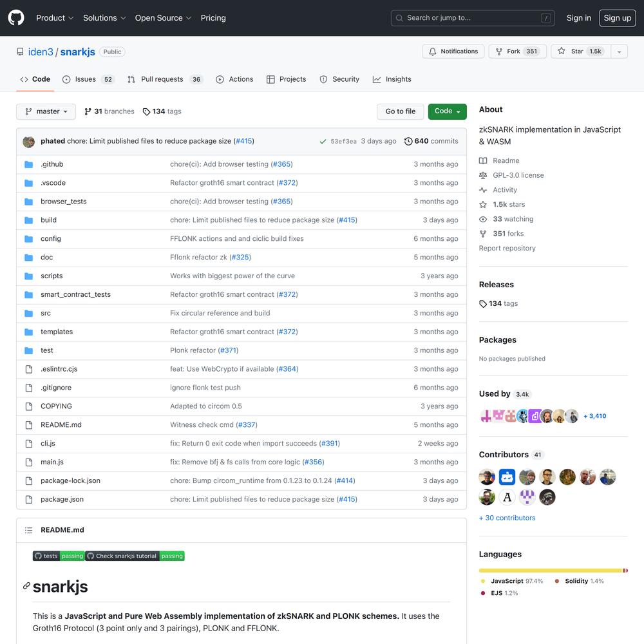Viewport: 644px width, 644px height.
Task: Open the master branch selector
Action: [46, 111]
